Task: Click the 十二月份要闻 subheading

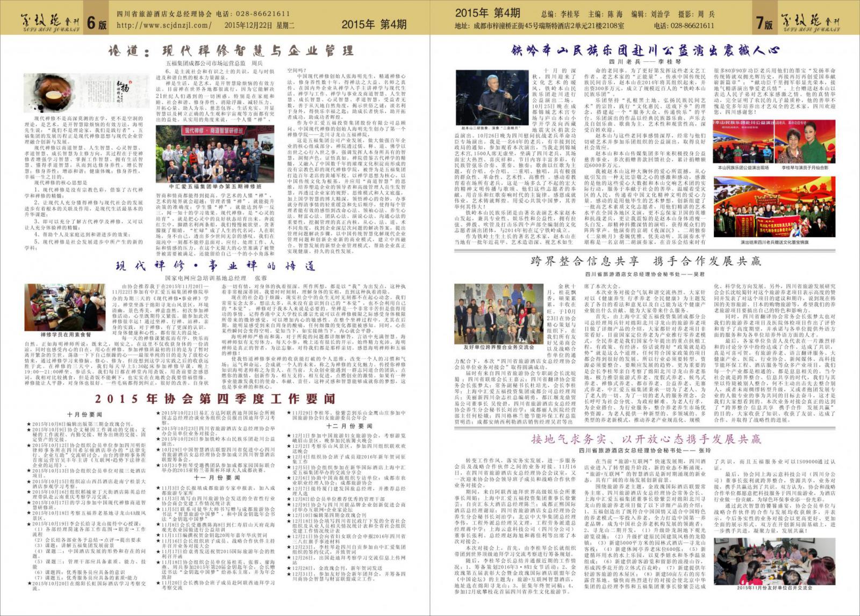Action: pyautogui.click(x=349, y=426)
